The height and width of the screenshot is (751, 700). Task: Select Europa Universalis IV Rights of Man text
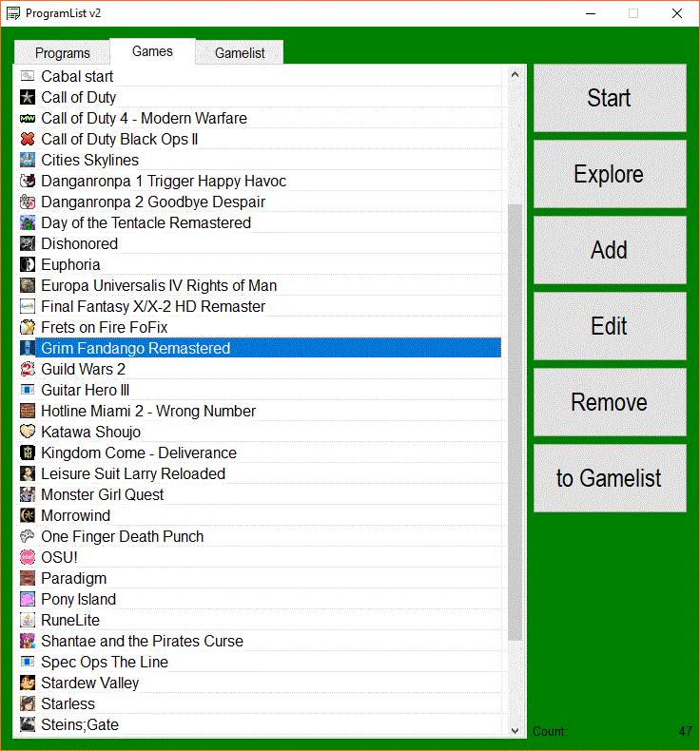(x=159, y=285)
